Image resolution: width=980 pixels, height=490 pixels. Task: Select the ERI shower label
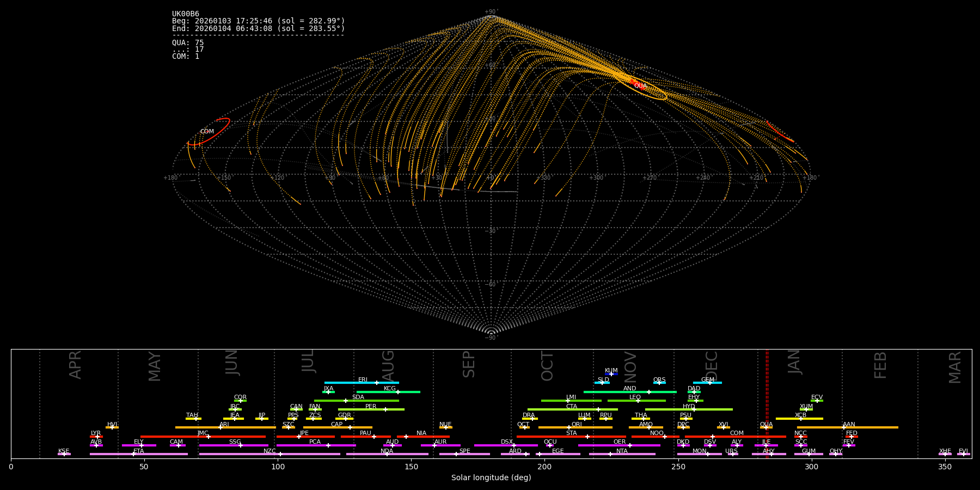pos(363,380)
